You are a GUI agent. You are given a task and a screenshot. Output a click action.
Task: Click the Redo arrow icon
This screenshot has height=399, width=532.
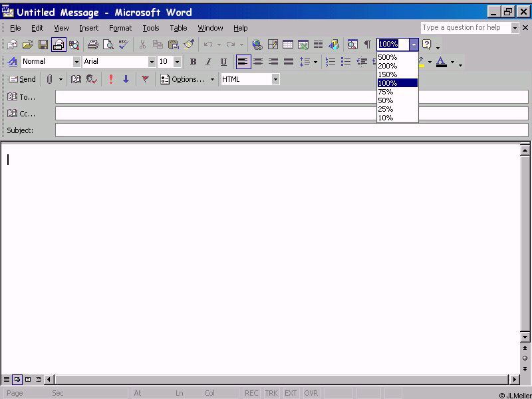tap(231, 45)
